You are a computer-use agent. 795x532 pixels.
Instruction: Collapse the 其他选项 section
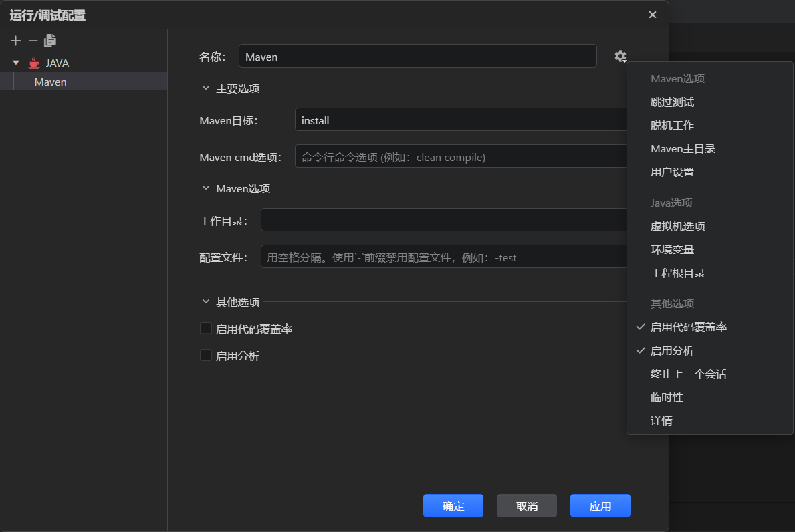[205, 302]
